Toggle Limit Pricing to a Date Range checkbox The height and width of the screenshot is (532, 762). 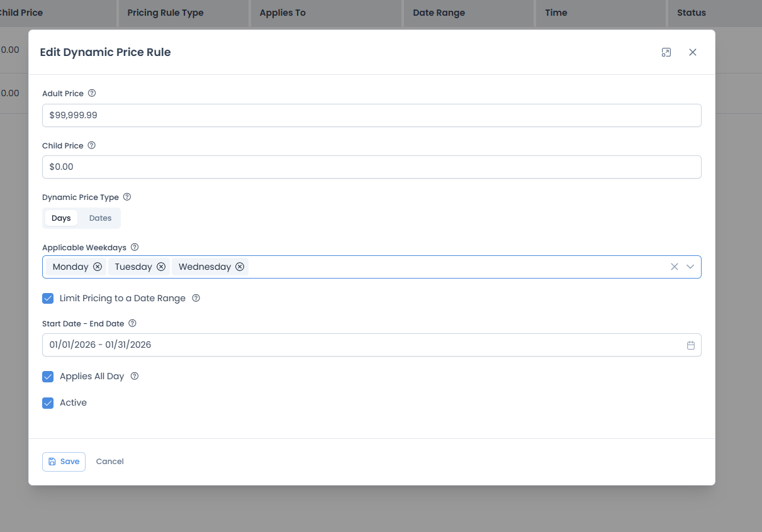[48, 298]
